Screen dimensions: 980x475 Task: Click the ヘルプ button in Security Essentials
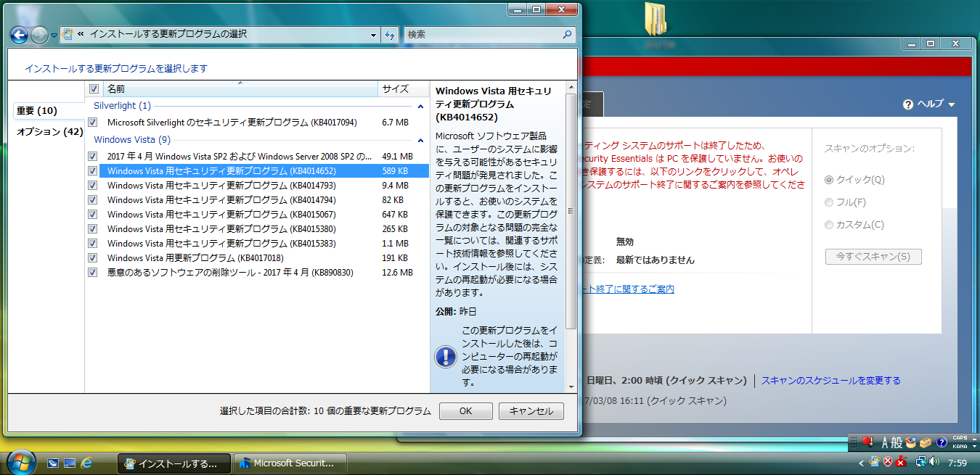930,104
